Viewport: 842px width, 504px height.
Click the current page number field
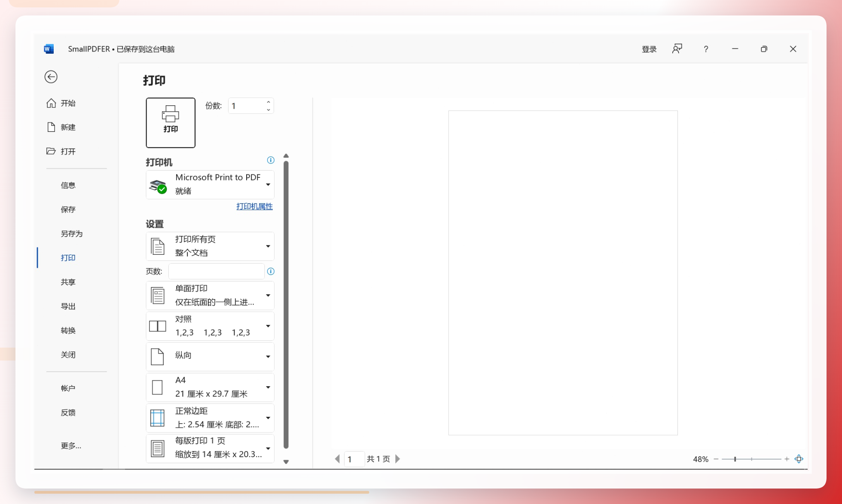click(x=354, y=459)
